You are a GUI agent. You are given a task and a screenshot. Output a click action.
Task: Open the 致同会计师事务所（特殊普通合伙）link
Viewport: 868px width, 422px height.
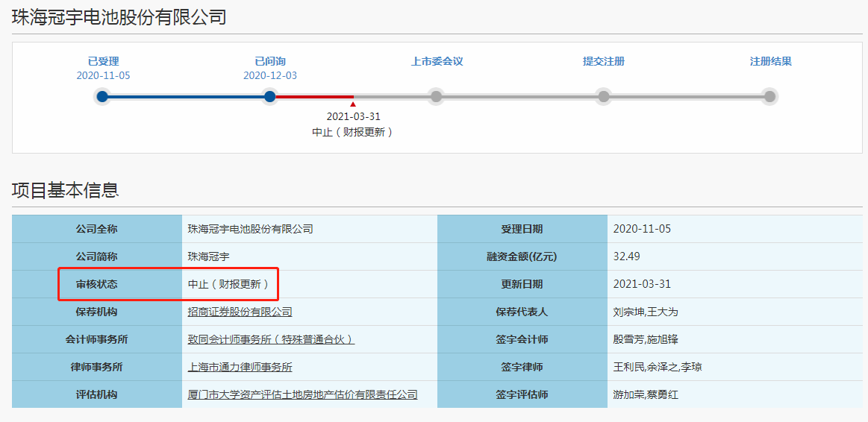click(271, 339)
